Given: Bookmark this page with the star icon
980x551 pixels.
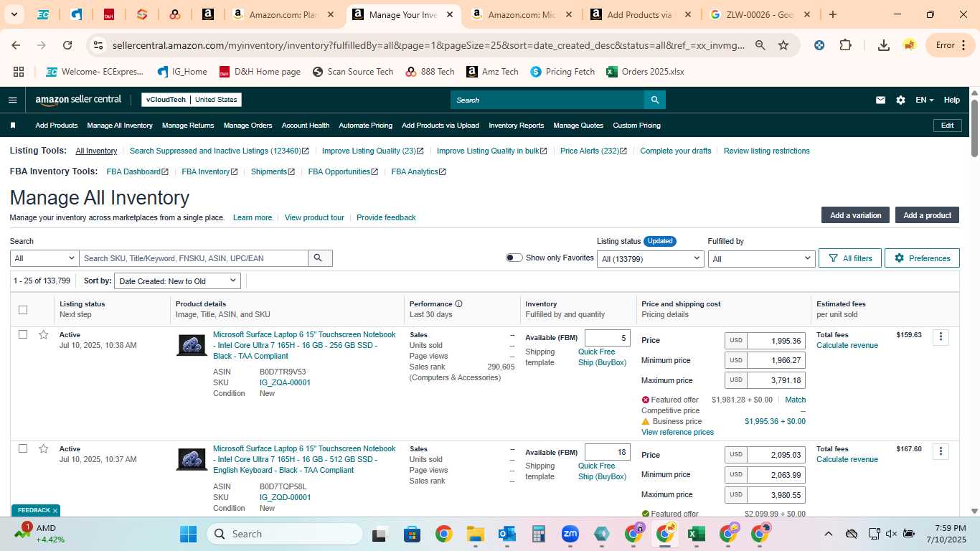Looking at the screenshot, I should pos(783,45).
